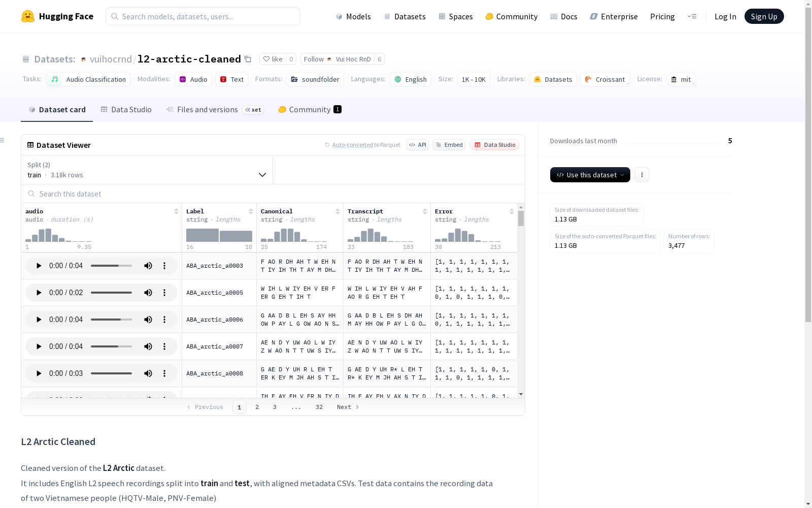Like the l2-arctic-cleaned dataset

pos(273,59)
